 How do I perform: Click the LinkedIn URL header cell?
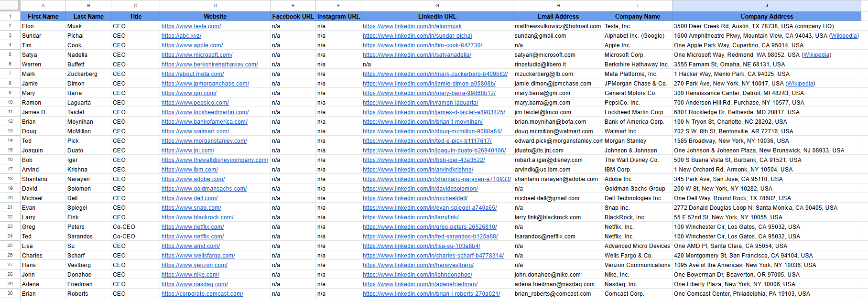(437, 16)
